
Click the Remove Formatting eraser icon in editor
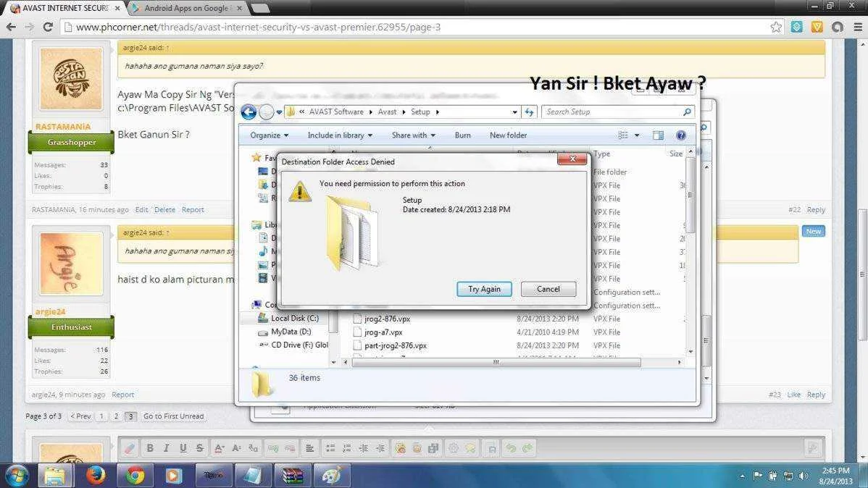point(130,448)
